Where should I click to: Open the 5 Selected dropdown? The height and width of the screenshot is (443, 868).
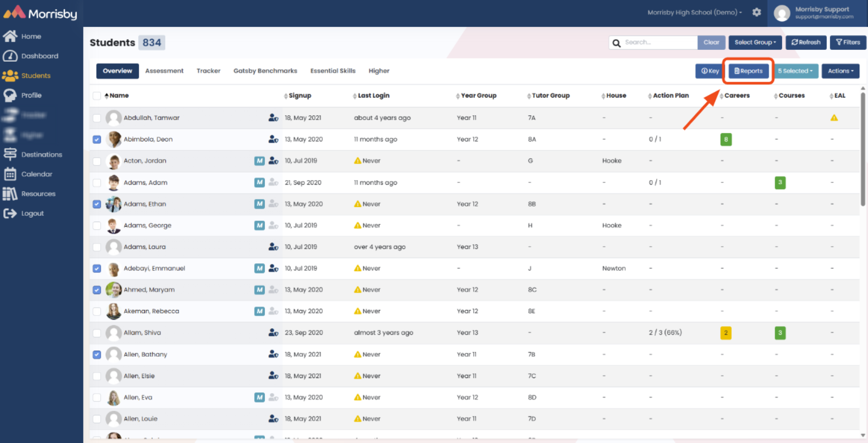click(x=795, y=71)
